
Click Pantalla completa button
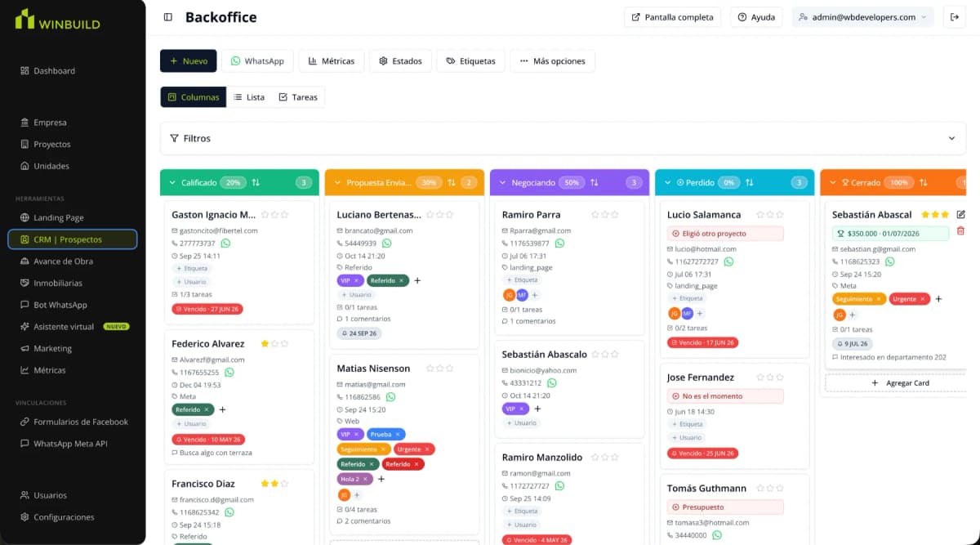tap(673, 17)
